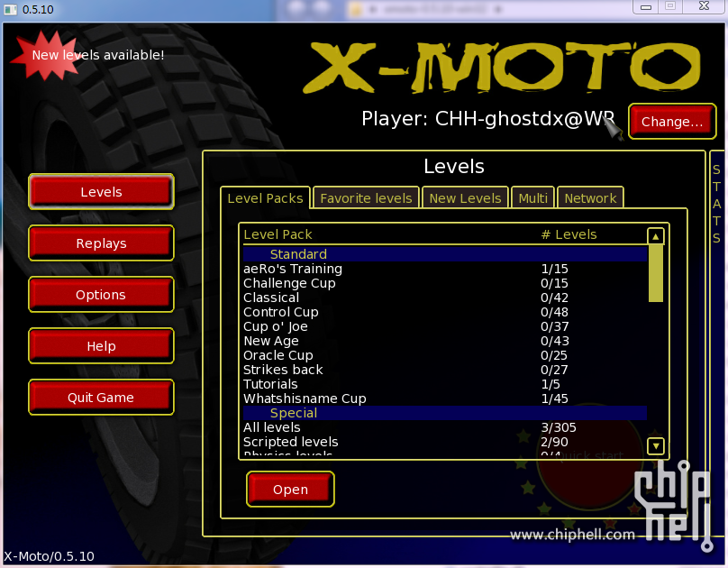Select the New Age level pack

pyautogui.click(x=445, y=341)
